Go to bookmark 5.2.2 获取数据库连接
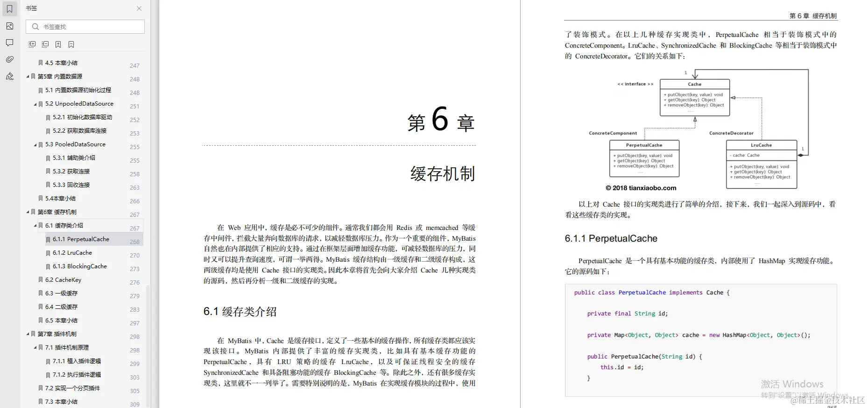 tap(79, 130)
